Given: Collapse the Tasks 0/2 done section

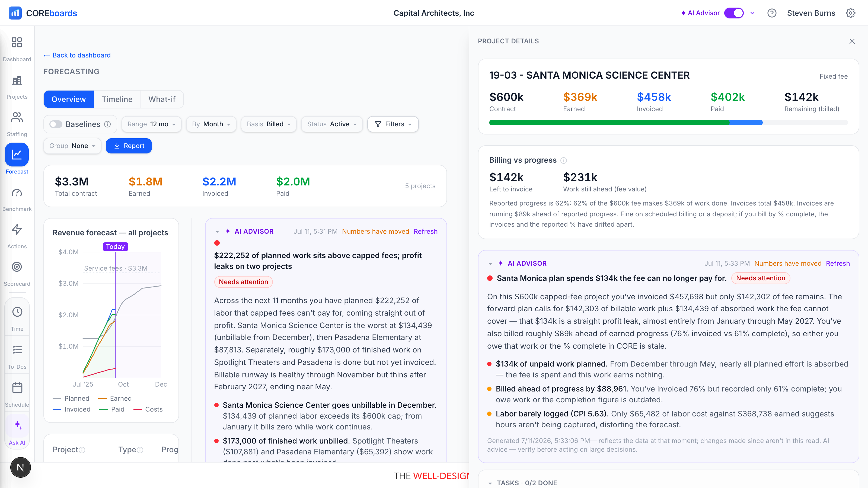Looking at the screenshot, I should [x=490, y=483].
